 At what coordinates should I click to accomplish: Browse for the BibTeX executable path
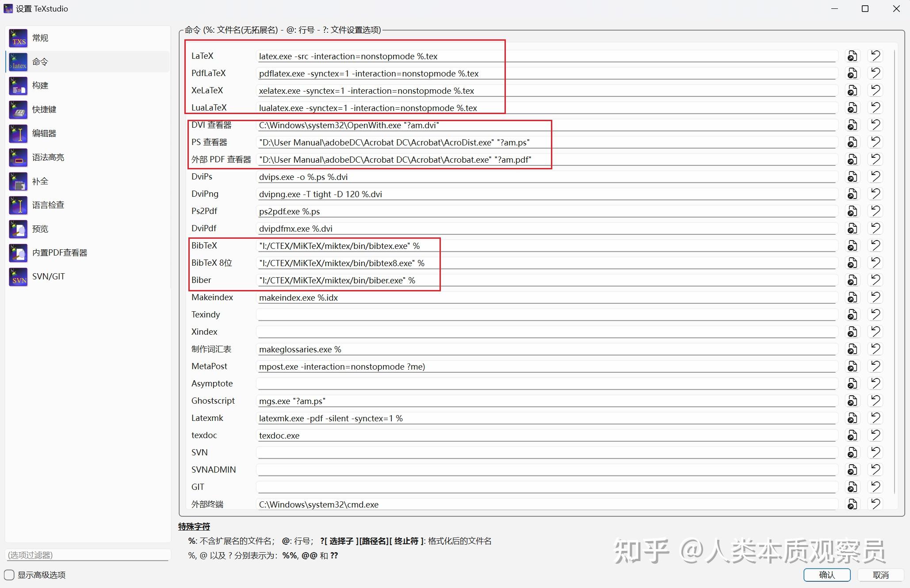point(853,245)
